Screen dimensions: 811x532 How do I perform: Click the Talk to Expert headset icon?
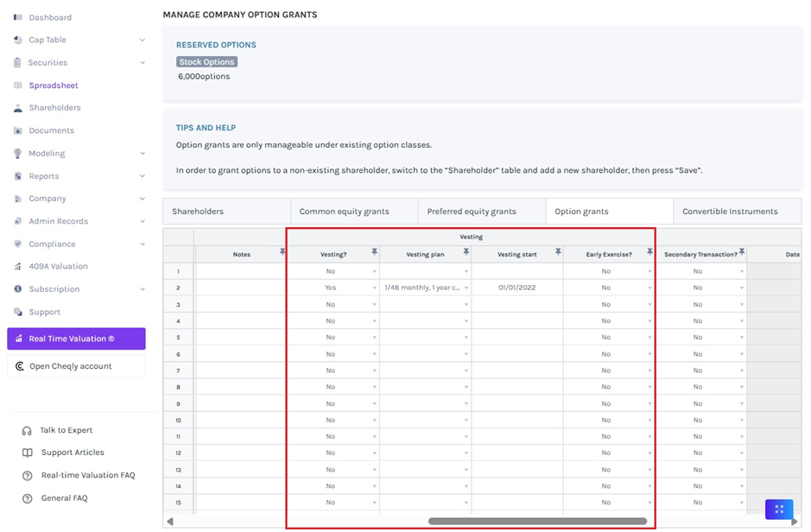point(27,430)
